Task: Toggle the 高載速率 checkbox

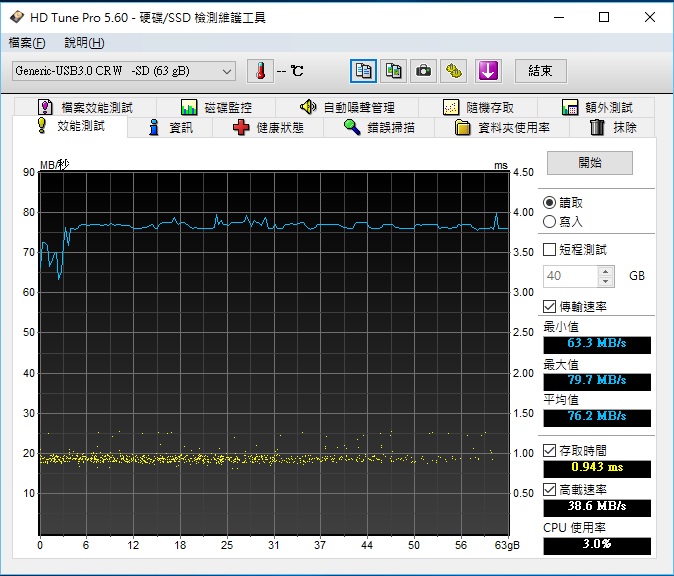Action: click(x=549, y=489)
